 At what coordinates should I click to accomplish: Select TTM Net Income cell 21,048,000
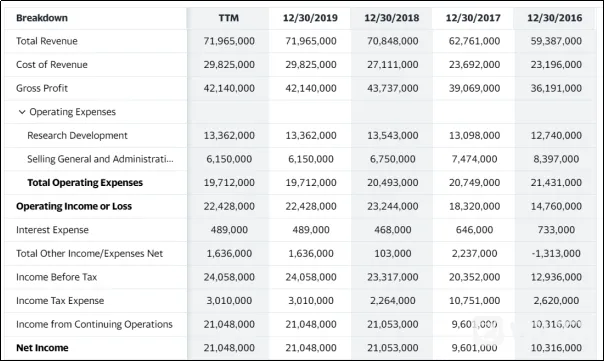229,348
